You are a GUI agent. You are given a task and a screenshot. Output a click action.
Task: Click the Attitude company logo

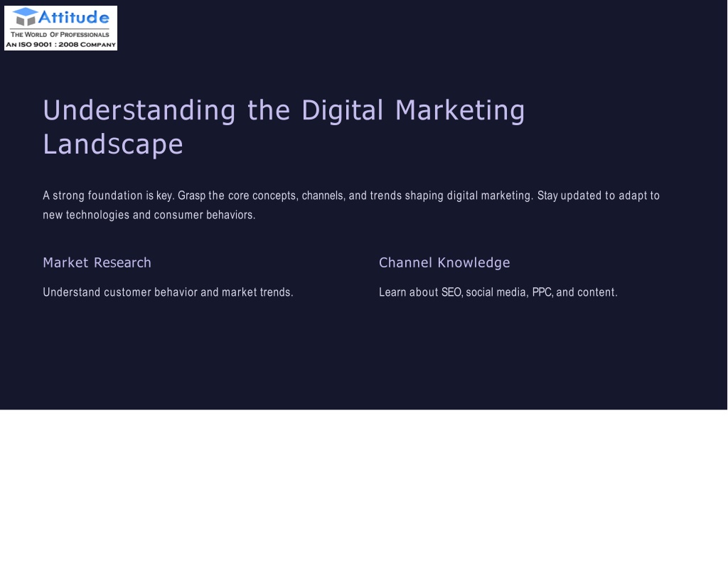click(x=61, y=28)
